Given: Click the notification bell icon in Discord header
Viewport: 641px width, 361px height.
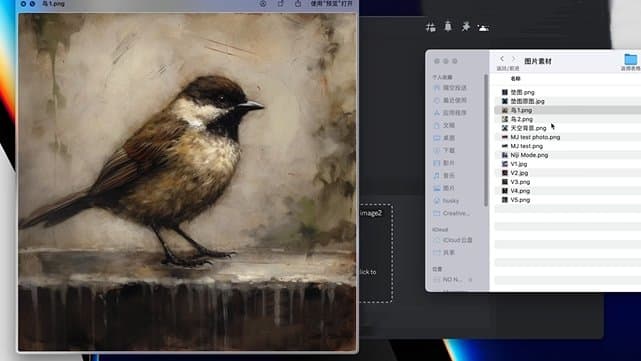Looking at the screenshot, I should [x=448, y=27].
